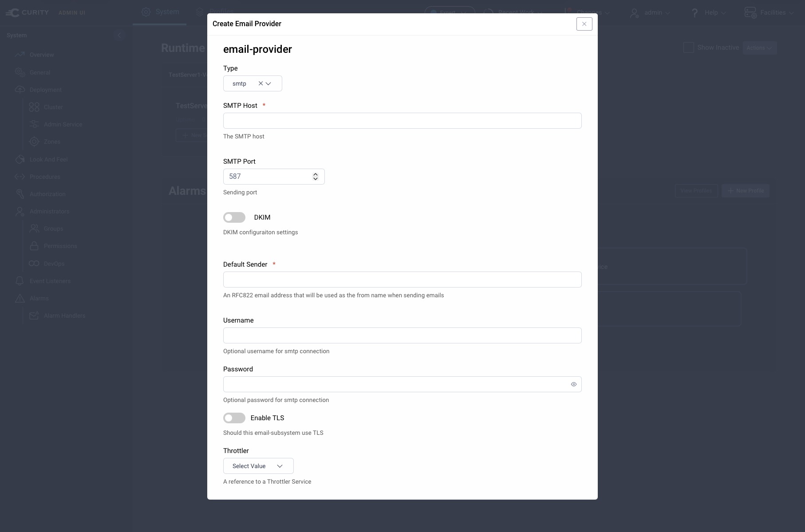Open DevOps via its link icon
This screenshot has height=532, width=805.
[35, 263]
